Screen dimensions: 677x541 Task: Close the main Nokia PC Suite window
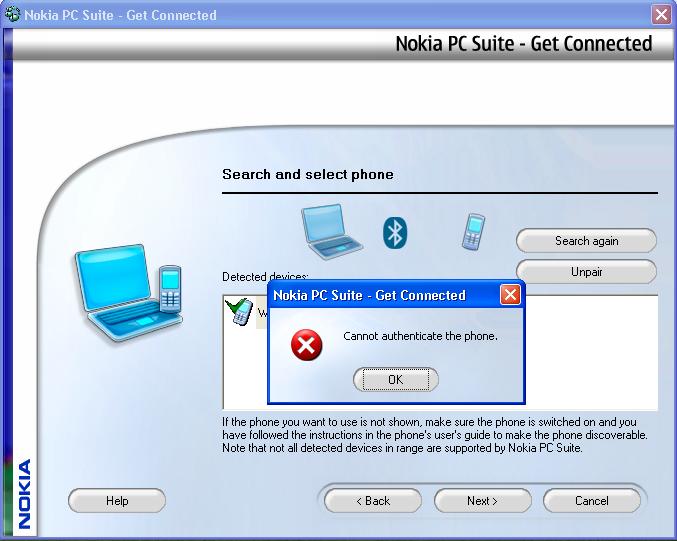(x=661, y=15)
